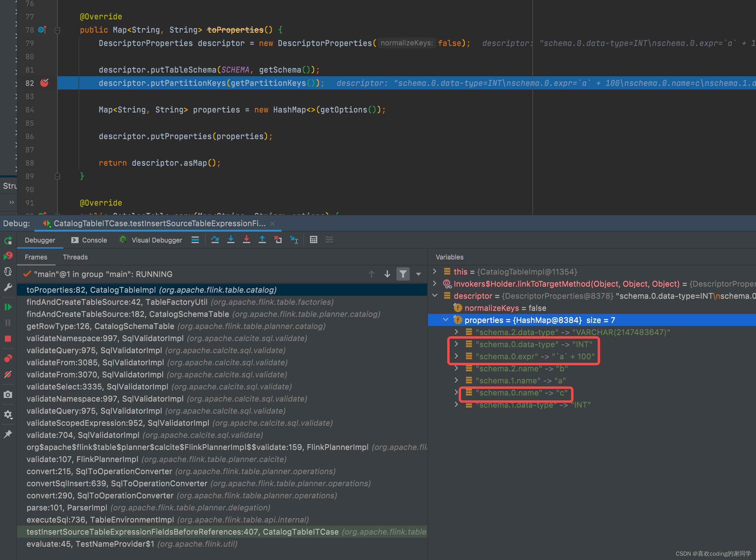Close the CatalogTableITCase debug session tab
756x560 pixels.
click(273, 223)
